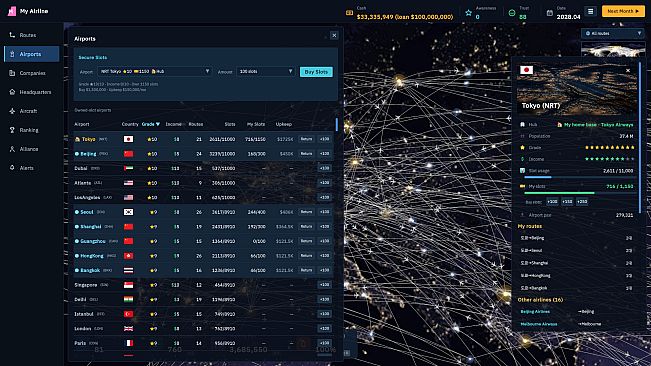Select the Guangzhou airport name

(93, 241)
